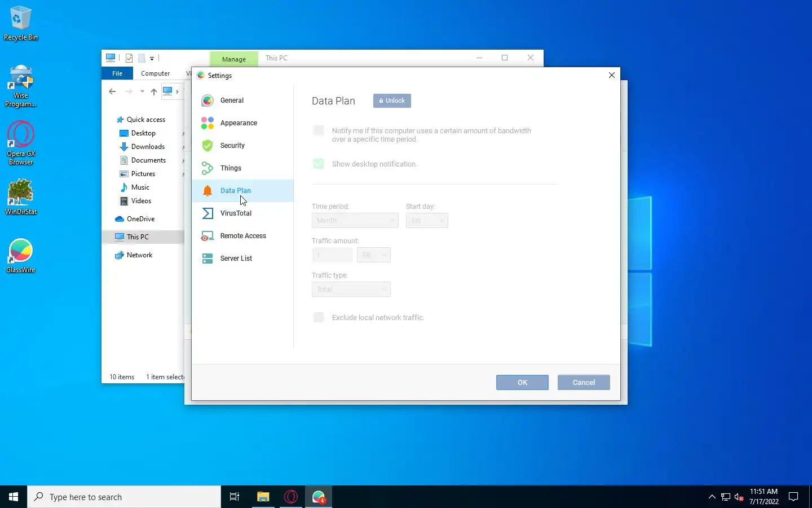Open GlassWire desktop shortcut
The width and height of the screenshot is (812, 508).
[x=21, y=256]
